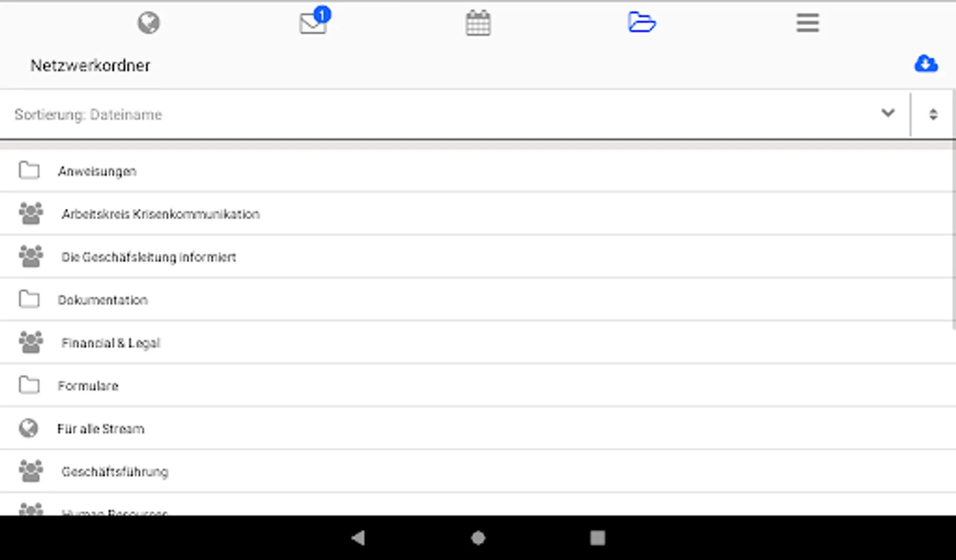Expand the Sortierung: Dateiname dropdown
This screenshot has width=956, height=560.
pyautogui.click(x=455, y=114)
